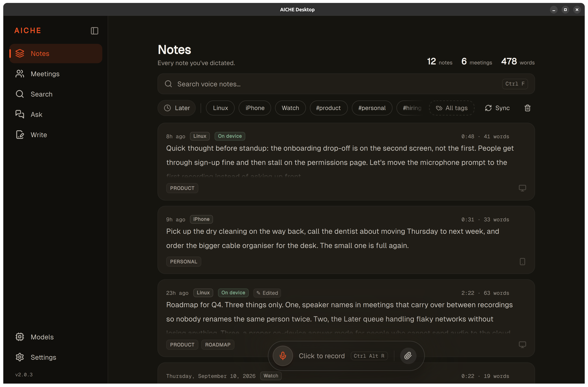
Task: Click the sync arrows icon
Action: (x=488, y=108)
